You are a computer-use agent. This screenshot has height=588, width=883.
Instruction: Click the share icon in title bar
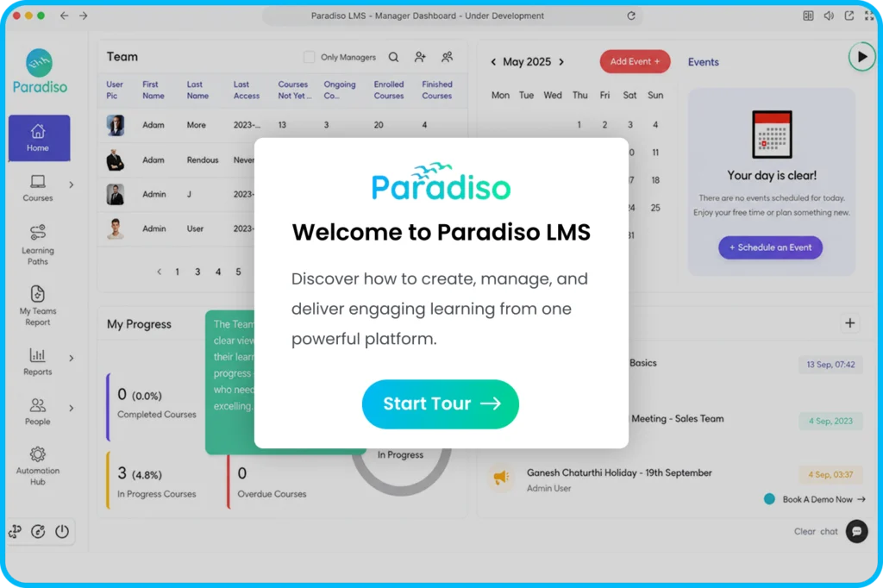point(849,16)
